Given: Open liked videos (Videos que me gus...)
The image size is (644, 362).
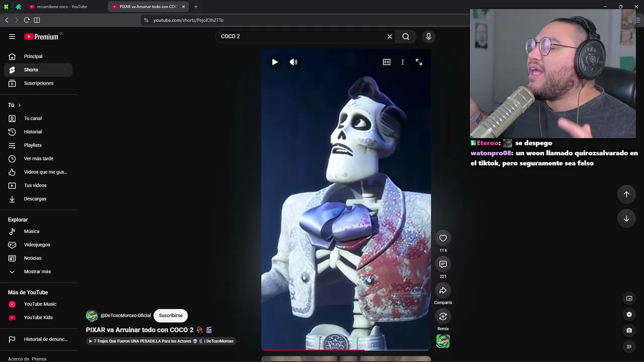Looking at the screenshot, I should [38, 172].
